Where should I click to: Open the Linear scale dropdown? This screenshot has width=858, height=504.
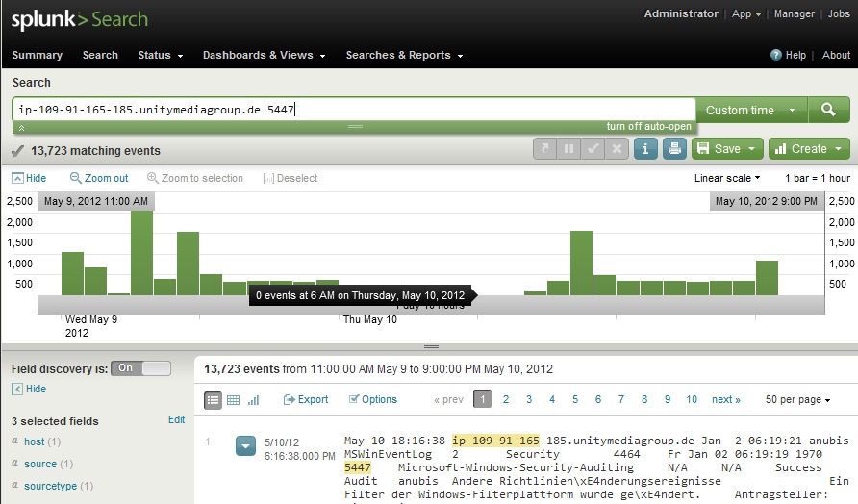click(727, 178)
